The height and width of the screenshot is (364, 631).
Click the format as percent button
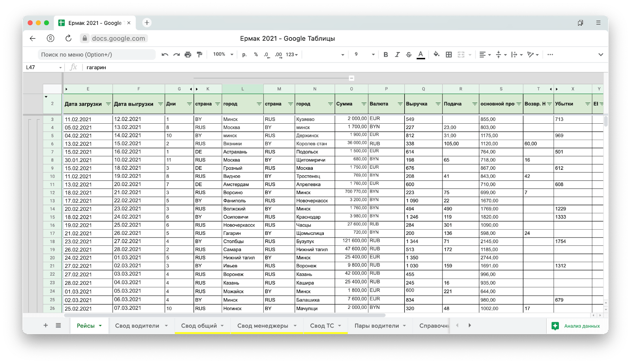(x=256, y=55)
